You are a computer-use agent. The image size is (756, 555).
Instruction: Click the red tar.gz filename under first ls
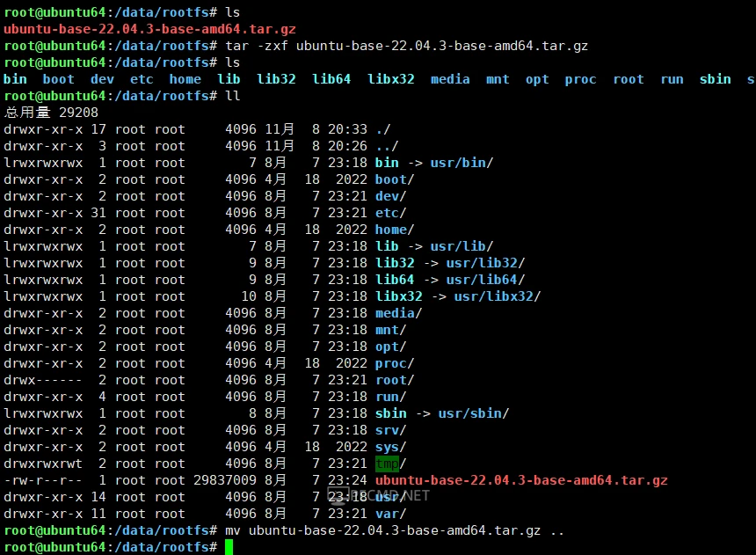(x=149, y=29)
